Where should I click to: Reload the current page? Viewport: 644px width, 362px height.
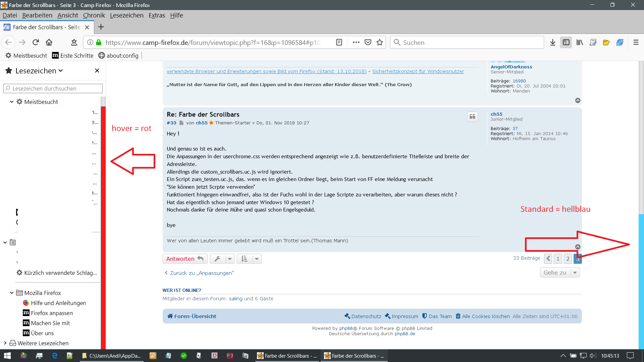pyautogui.click(x=36, y=43)
